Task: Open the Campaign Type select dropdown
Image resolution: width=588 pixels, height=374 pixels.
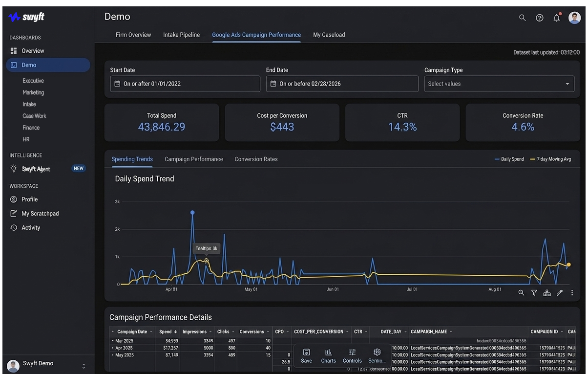Action: pyautogui.click(x=499, y=84)
